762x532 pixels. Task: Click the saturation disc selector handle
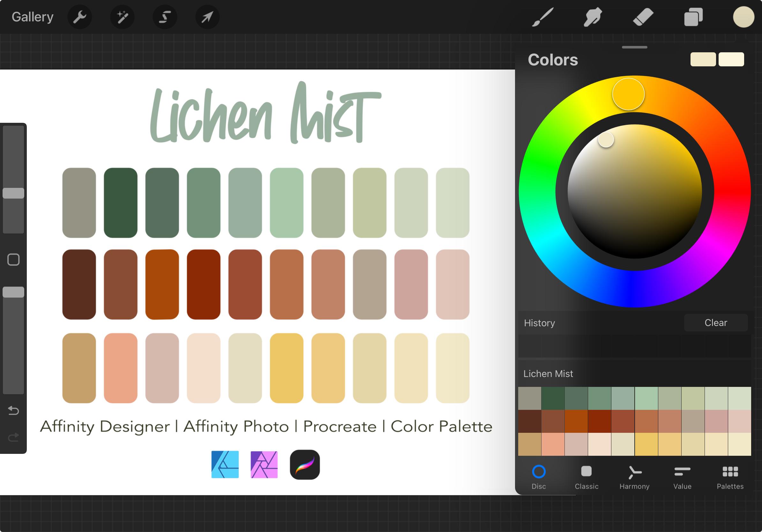(x=606, y=140)
